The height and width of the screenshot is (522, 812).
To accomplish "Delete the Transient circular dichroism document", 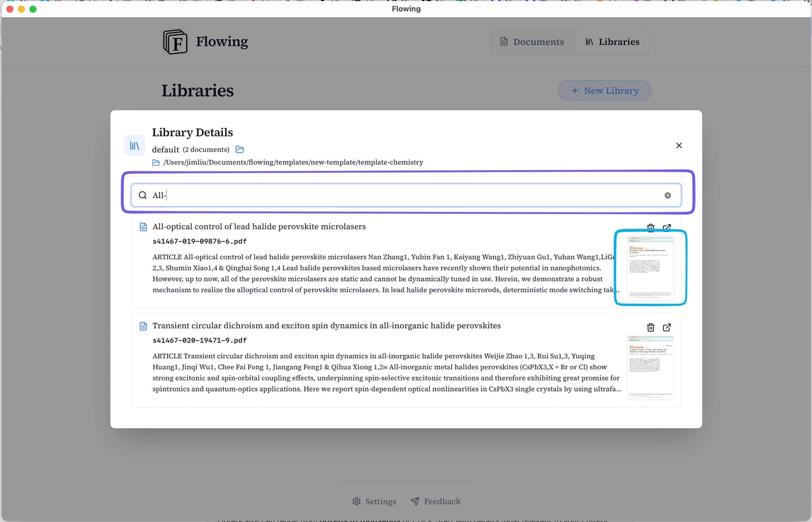I will click(x=651, y=327).
